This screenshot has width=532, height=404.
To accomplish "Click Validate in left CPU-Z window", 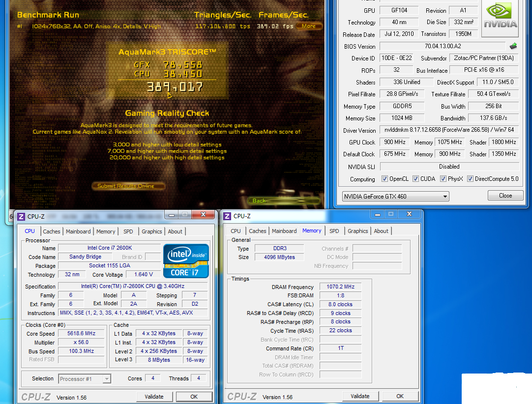I will point(154,397).
